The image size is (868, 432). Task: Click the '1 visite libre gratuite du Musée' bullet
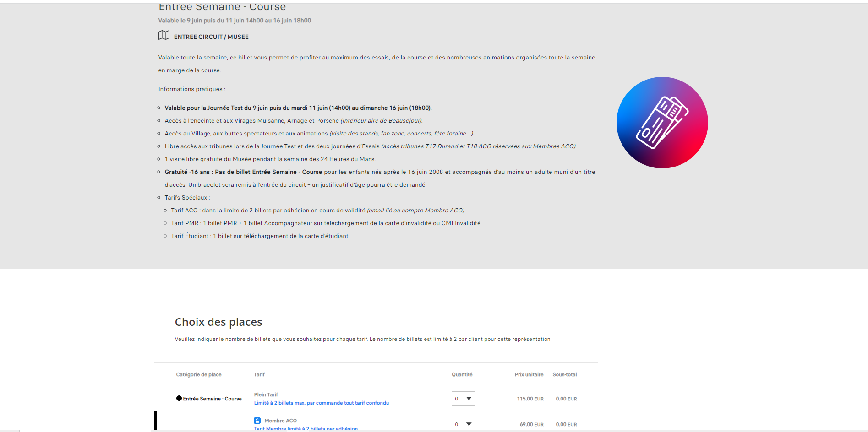[270, 159]
